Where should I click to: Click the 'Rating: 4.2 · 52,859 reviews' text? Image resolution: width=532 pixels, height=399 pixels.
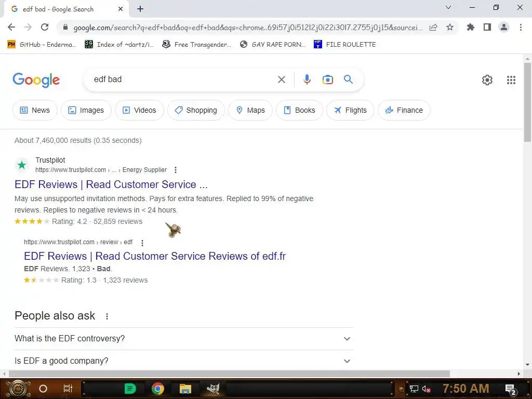point(97,221)
